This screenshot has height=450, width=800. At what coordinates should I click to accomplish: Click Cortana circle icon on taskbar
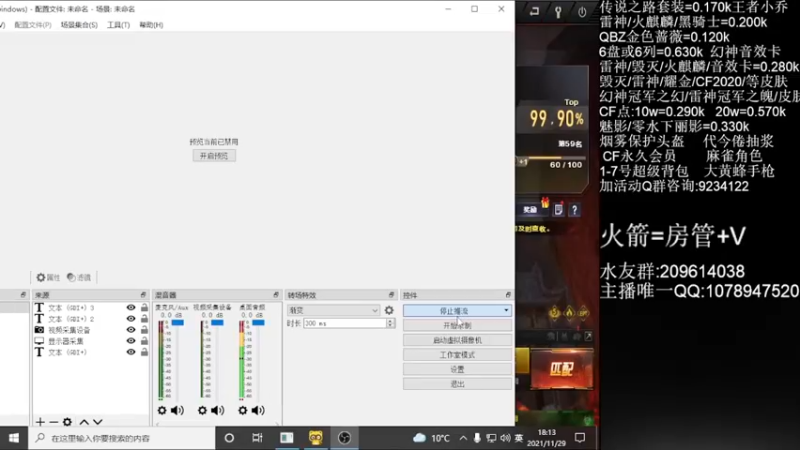(x=229, y=438)
